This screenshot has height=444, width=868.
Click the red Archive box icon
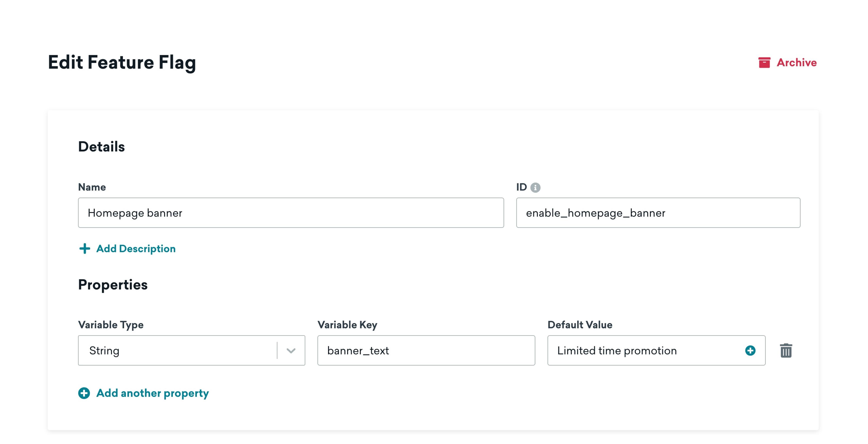coord(764,63)
